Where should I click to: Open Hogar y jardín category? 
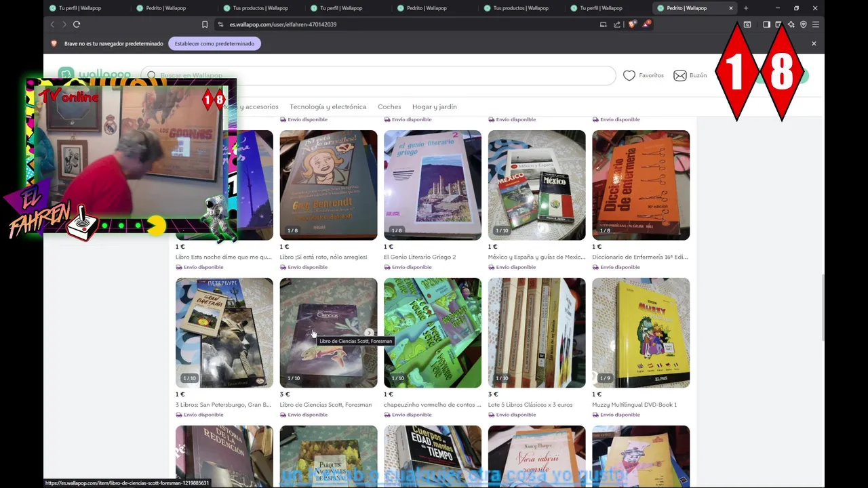coord(435,106)
